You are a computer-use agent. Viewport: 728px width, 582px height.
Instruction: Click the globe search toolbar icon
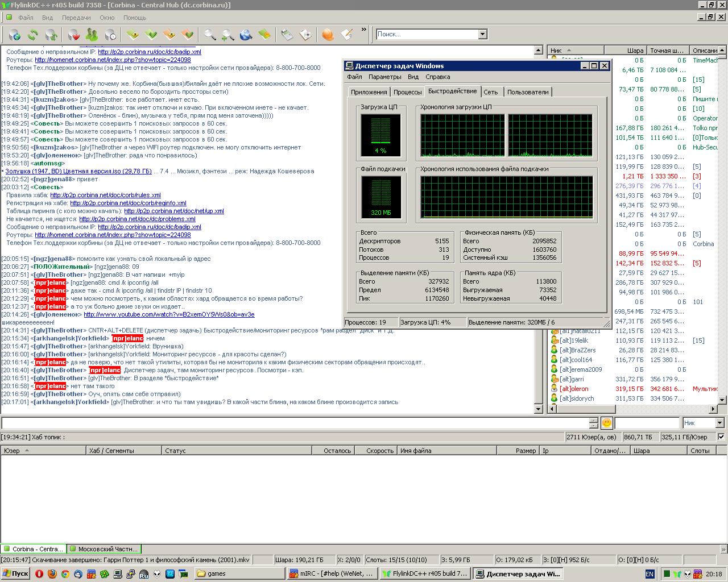246,35
